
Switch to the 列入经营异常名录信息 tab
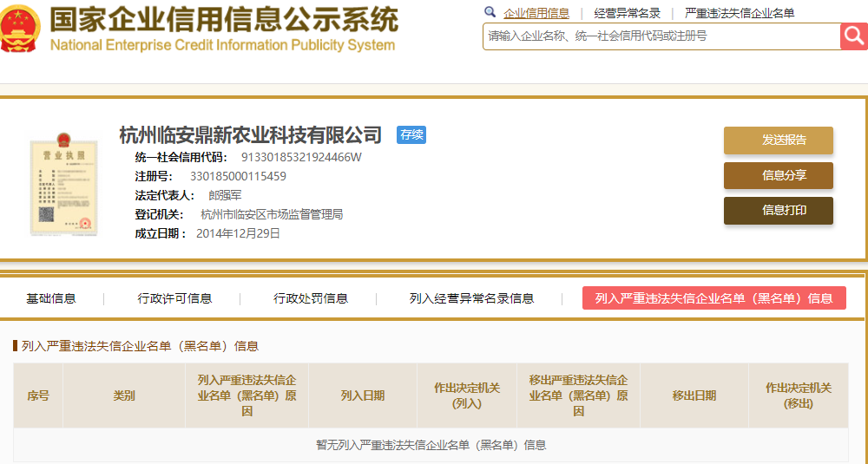point(471,298)
